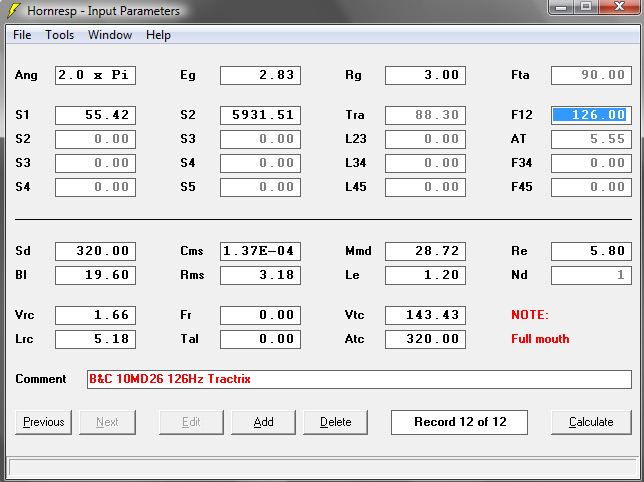Screen dimensions: 644x482
Task: Click the Rms field with 3.18
Action: pyautogui.click(x=260, y=275)
